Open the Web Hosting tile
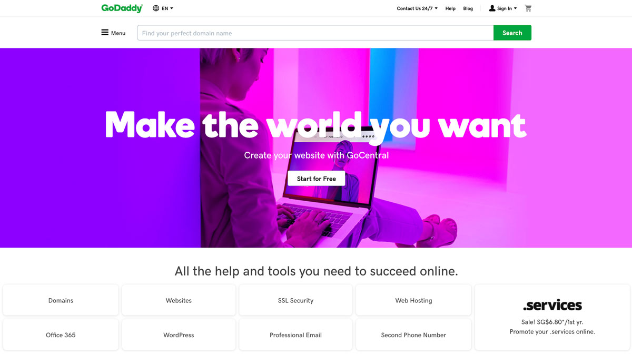The image size is (632, 364). 413,300
